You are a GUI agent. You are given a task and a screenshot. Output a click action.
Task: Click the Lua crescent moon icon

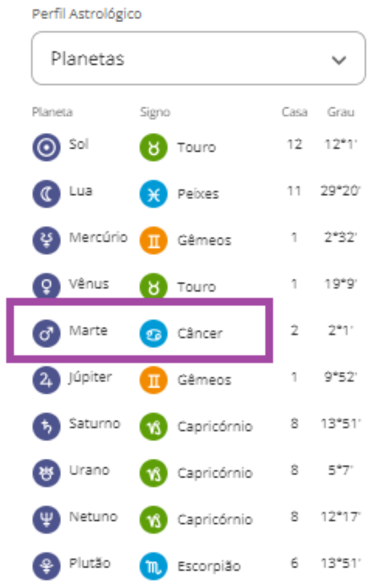click(46, 193)
